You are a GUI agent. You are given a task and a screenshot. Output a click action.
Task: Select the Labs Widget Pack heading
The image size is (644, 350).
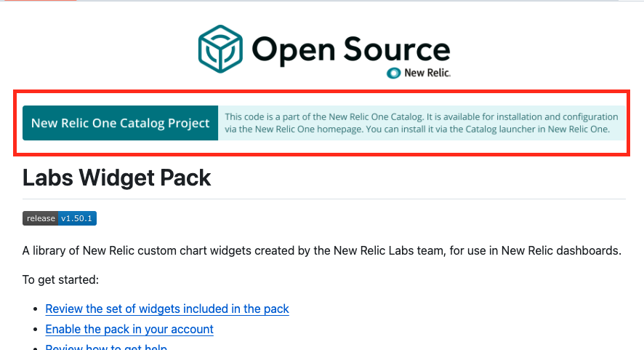[x=116, y=178]
